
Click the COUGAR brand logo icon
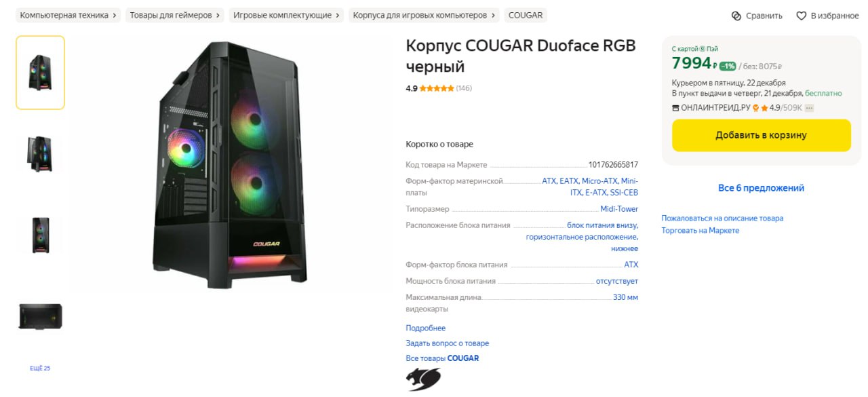tap(423, 379)
